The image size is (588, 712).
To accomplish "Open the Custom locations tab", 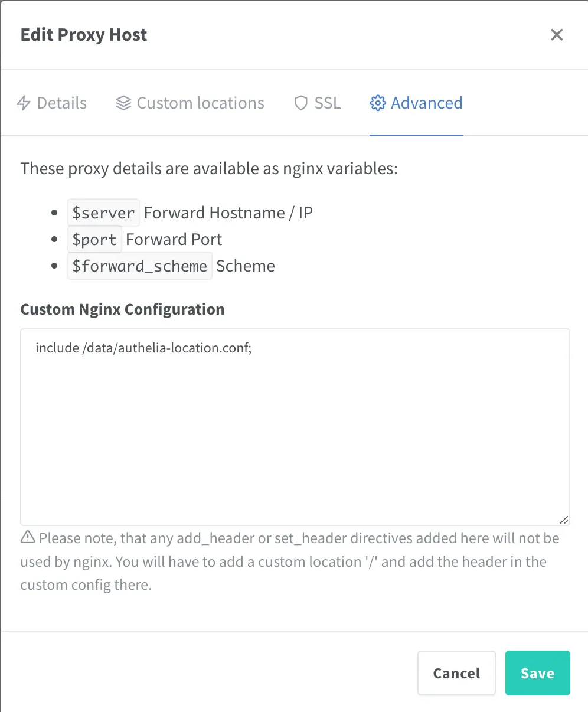I will pyautogui.click(x=200, y=103).
